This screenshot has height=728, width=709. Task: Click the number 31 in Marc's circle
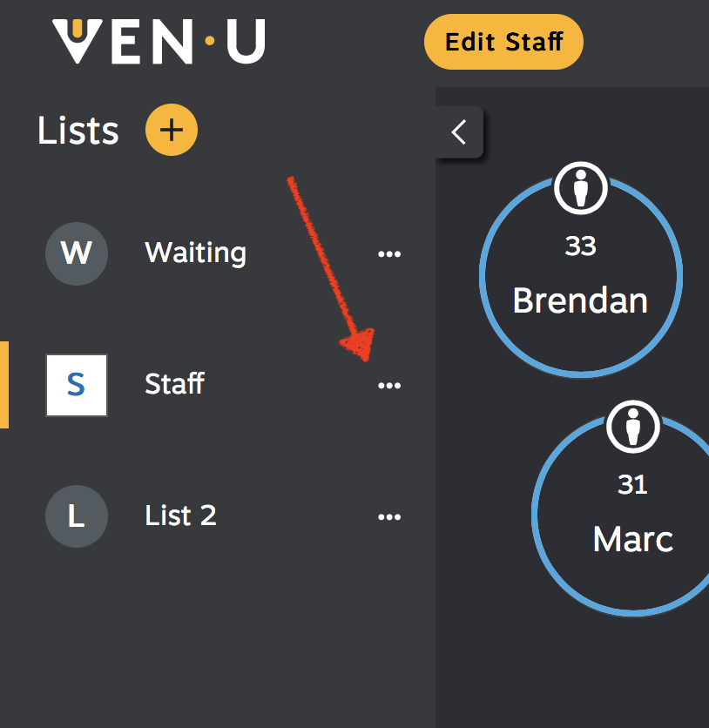point(632,485)
